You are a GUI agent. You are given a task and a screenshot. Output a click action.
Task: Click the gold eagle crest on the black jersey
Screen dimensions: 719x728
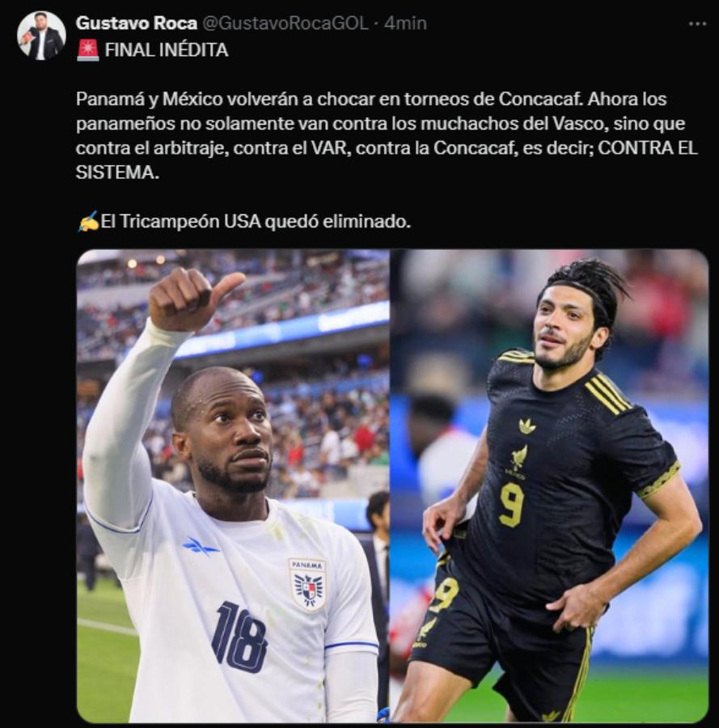click(518, 460)
